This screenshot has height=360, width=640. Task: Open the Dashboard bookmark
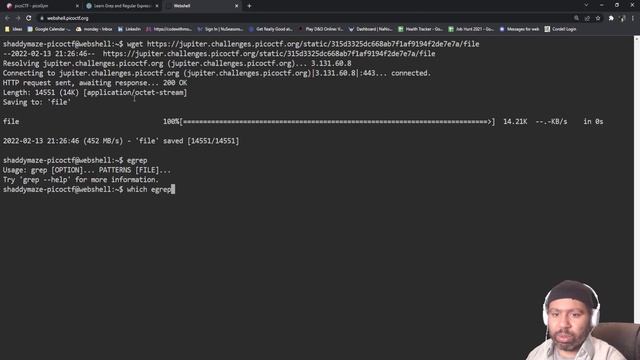tap(371, 29)
